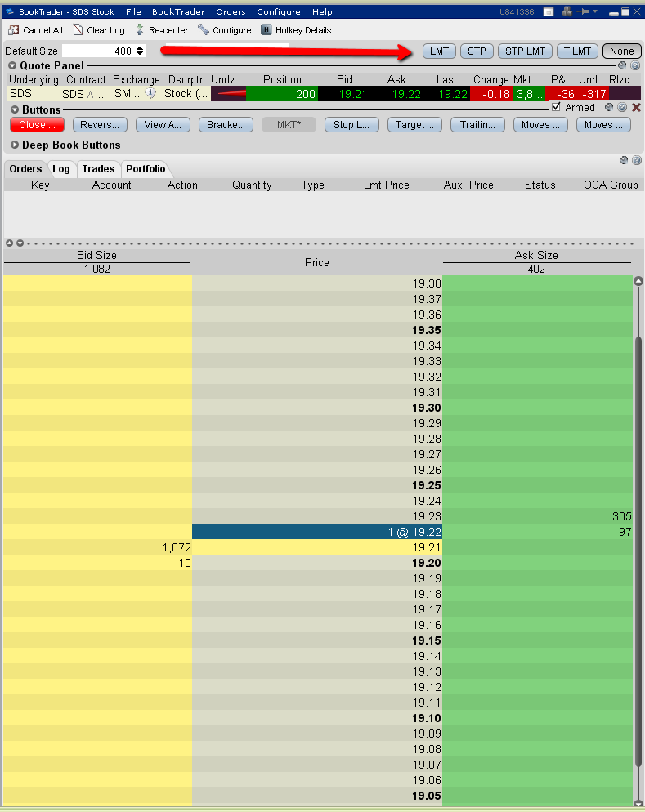Viewport: 645px width, 812px height.
Task: Click the scroll-up arrow of price ladder
Action: [x=638, y=281]
